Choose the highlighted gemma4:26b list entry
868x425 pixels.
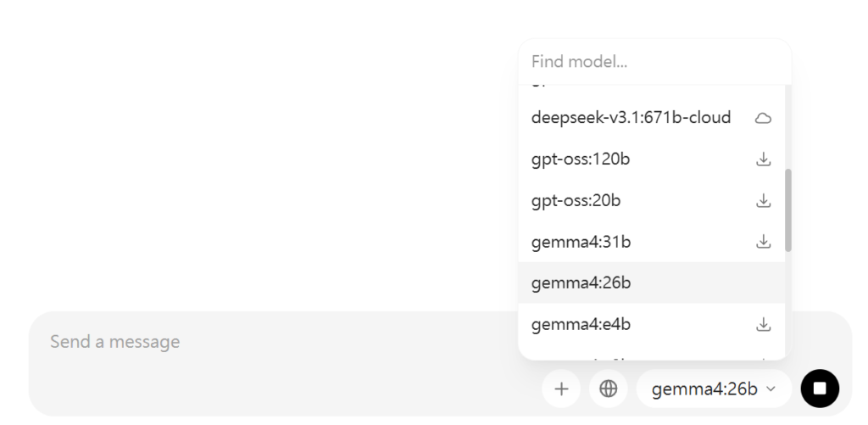click(x=581, y=282)
